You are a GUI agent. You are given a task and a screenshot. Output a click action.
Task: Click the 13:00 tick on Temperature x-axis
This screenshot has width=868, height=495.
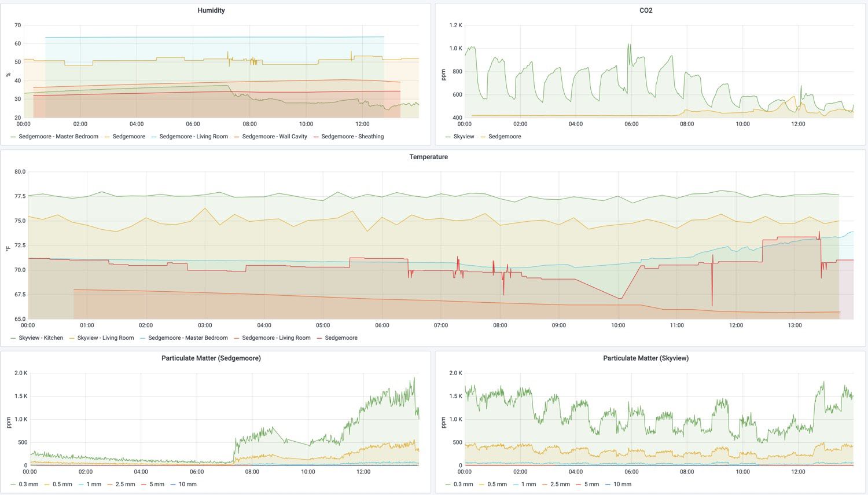click(795, 325)
